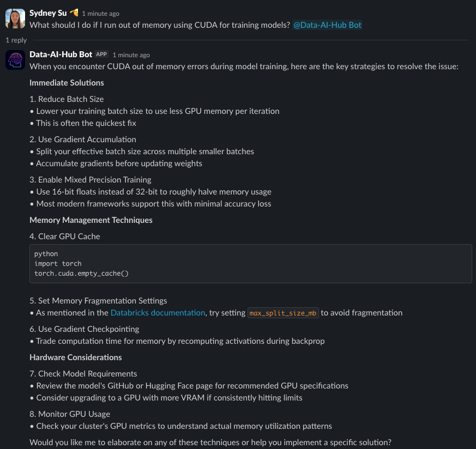
Task: Expand the 1 reply thread indicator
Action: [x=16, y=40]
